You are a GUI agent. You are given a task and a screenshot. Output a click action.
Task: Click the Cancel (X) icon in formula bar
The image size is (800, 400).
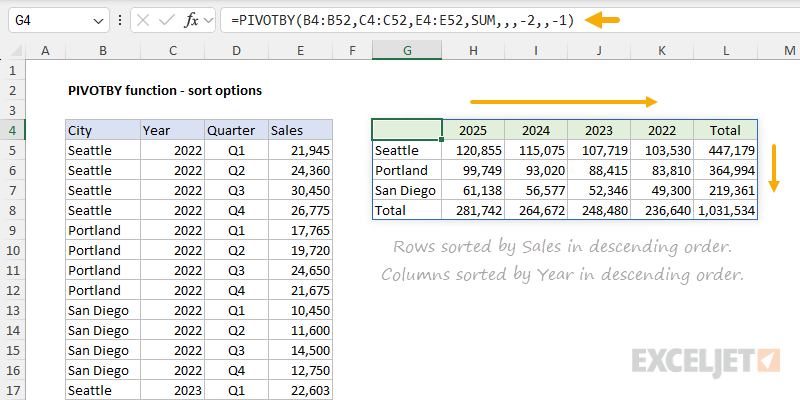click(143, 20)
